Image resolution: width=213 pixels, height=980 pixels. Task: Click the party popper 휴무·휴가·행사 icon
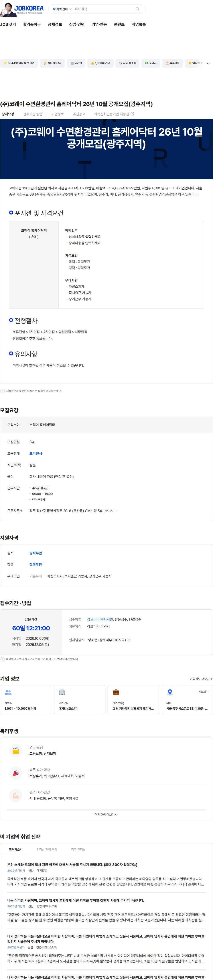(16, 773)
